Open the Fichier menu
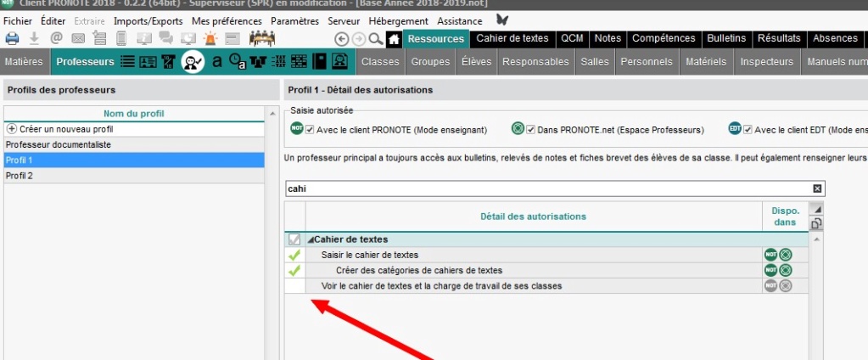This screenshot has height=360, width=868. [18, 21]
